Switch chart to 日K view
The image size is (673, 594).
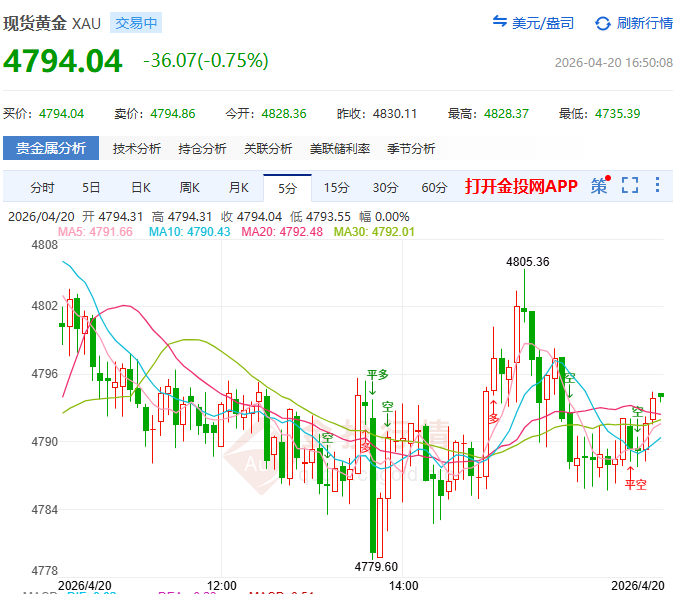[x=141, y=188]
